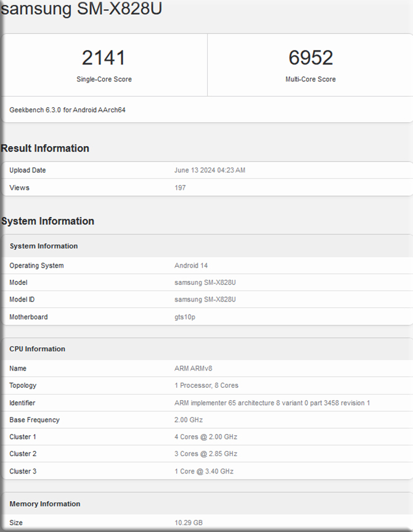Image resolution: width=413 pixels, height=532 pixels.
Task: Select samsung SM-X828U in Model ID row
Action: 205,300
